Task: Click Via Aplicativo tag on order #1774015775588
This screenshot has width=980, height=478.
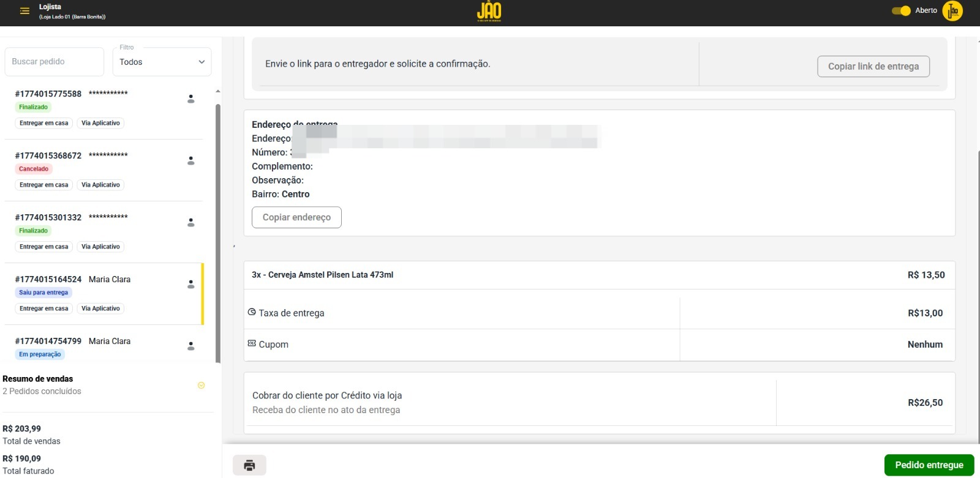Action: pyautogui.click(x=100, y=123)
